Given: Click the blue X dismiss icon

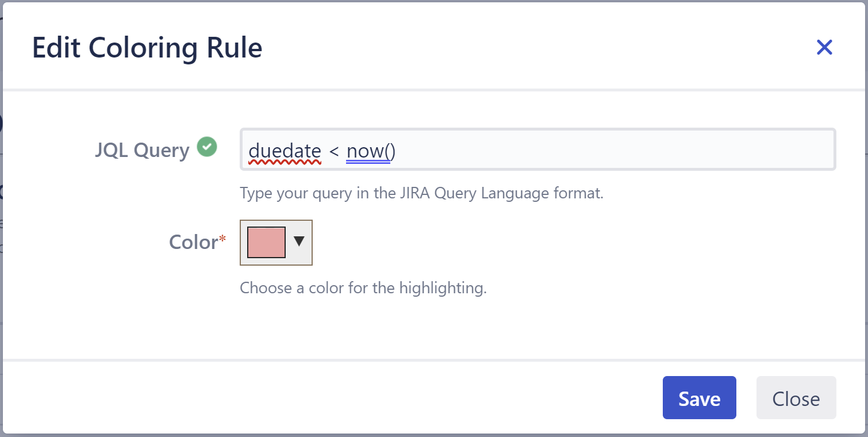Looking at the screenshot, I should click(825, 48).
